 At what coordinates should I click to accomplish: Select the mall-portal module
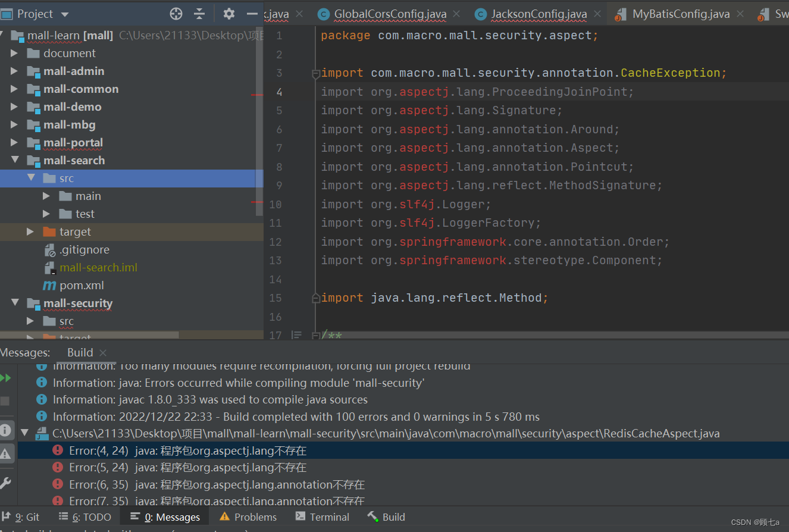[73, 142]
